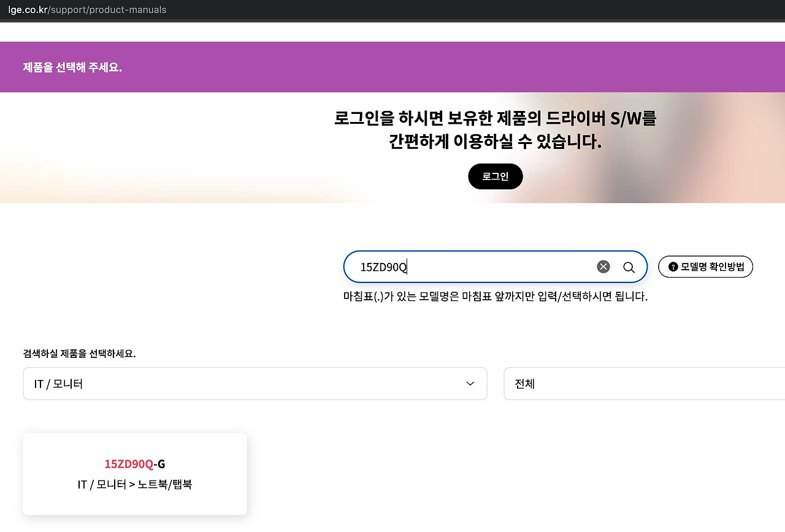The image size is (785, 532).
Task: Clear the search field using the X icon
Action: click(603, 266)
